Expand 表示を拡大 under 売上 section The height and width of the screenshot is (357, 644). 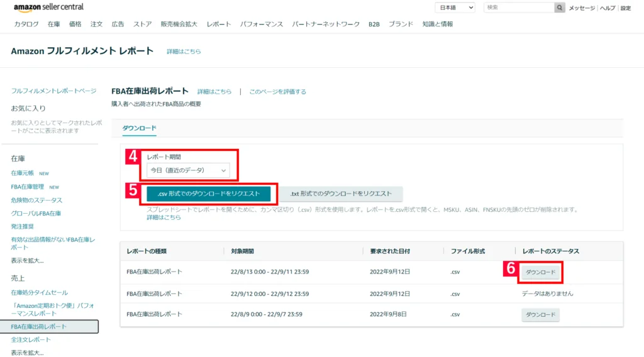tap(27, 353)
